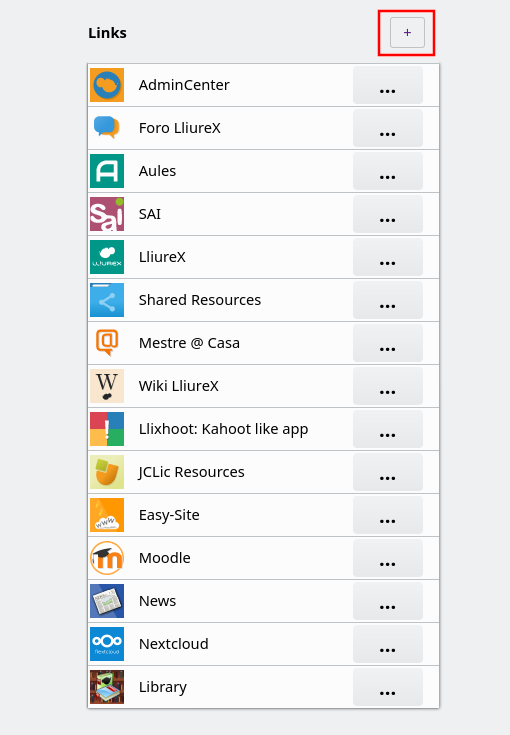Click the Moodle graduation cap icon
The image size is (510, 735).
click(x=107, y=558)
